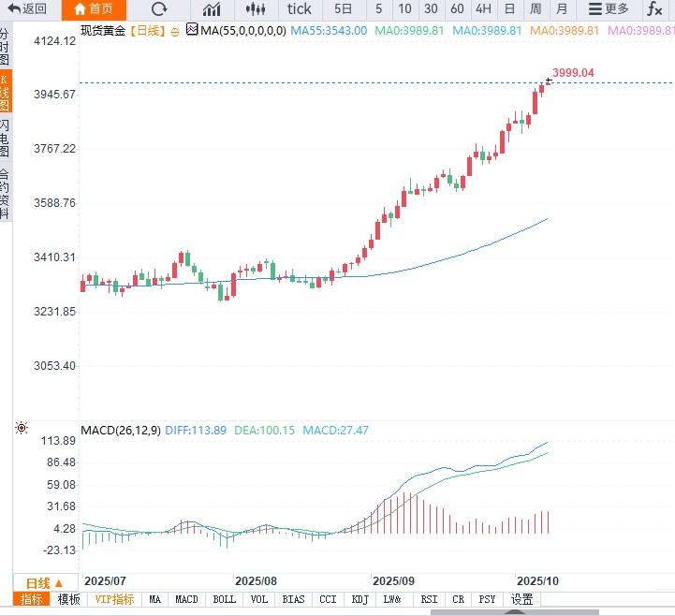Image resolution: width=675 pixels, height=616 pixels.
Task: Switch timeframe to 周
Action: (x=536, y=9)
